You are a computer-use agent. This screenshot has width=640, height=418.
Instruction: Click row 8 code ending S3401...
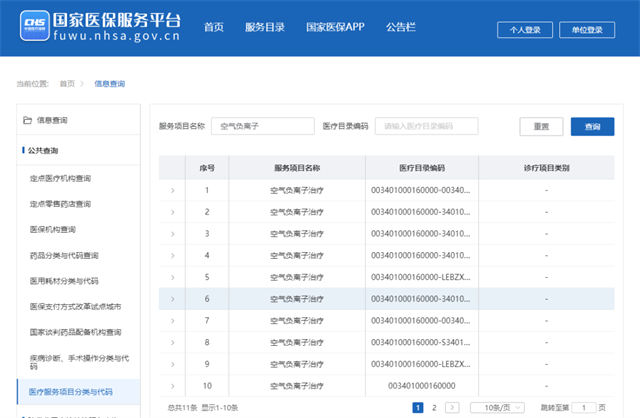pyautogui.click(x=420, y=342)
